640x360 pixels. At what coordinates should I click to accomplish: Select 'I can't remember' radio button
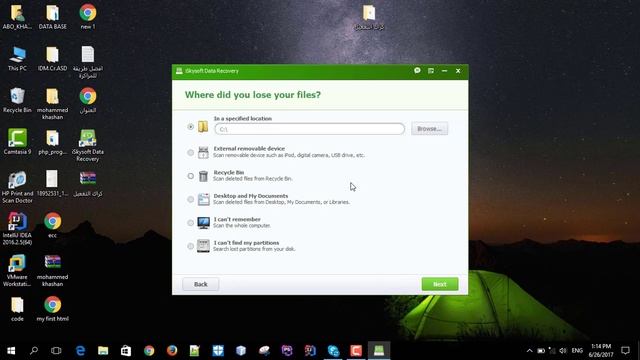pos(191,223)
